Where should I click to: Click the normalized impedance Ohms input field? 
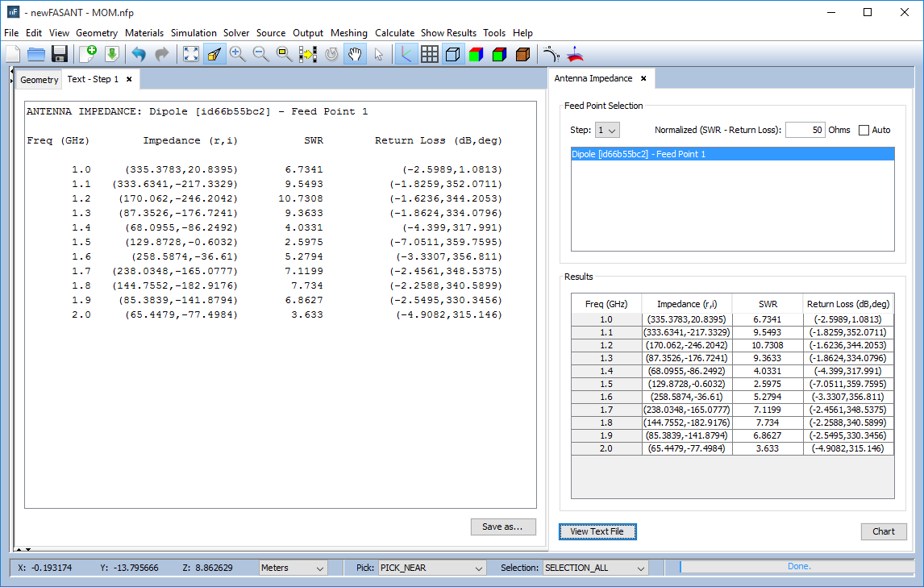click(805, 130)
